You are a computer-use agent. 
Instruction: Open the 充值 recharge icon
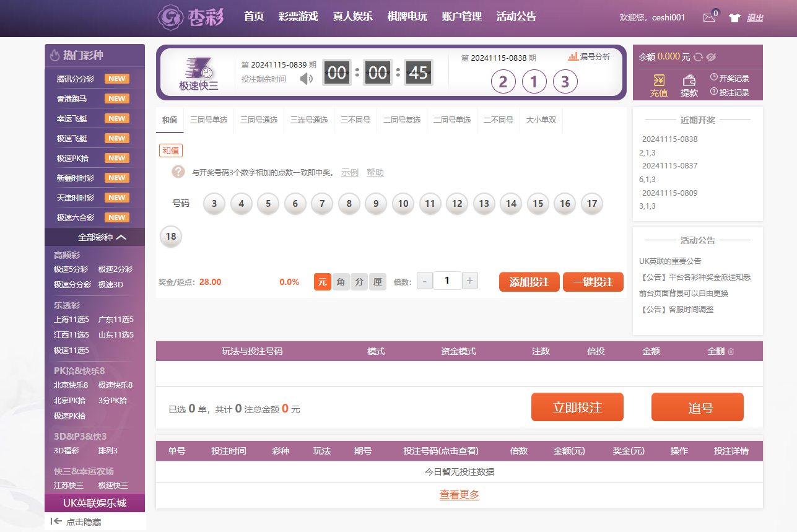click(658, 85)
